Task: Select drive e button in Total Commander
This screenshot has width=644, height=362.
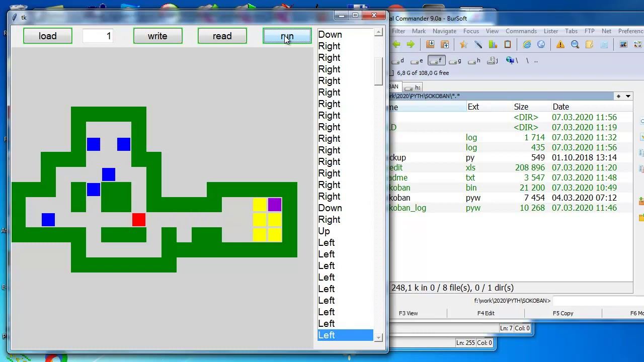Action: pyautogui.click(x=417, y=61)
